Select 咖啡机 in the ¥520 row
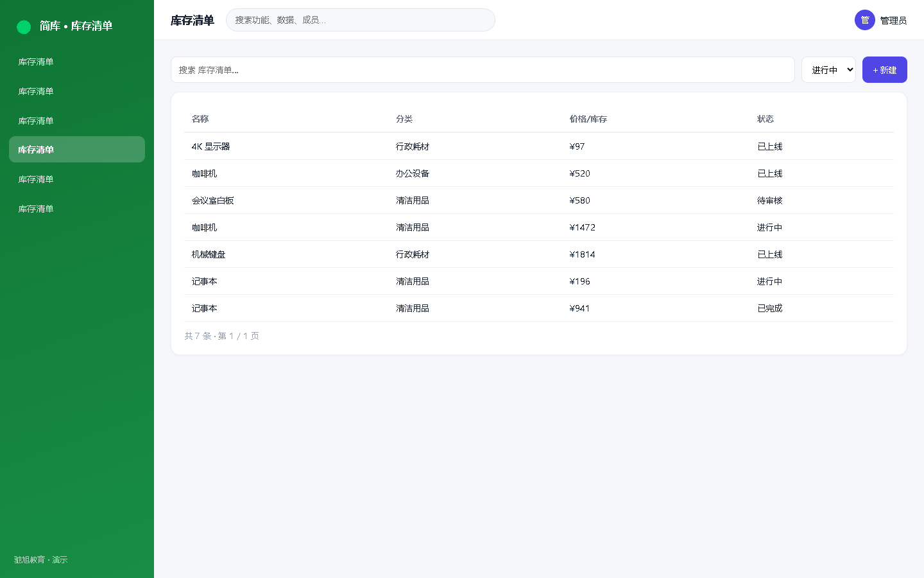 point(204,173)
